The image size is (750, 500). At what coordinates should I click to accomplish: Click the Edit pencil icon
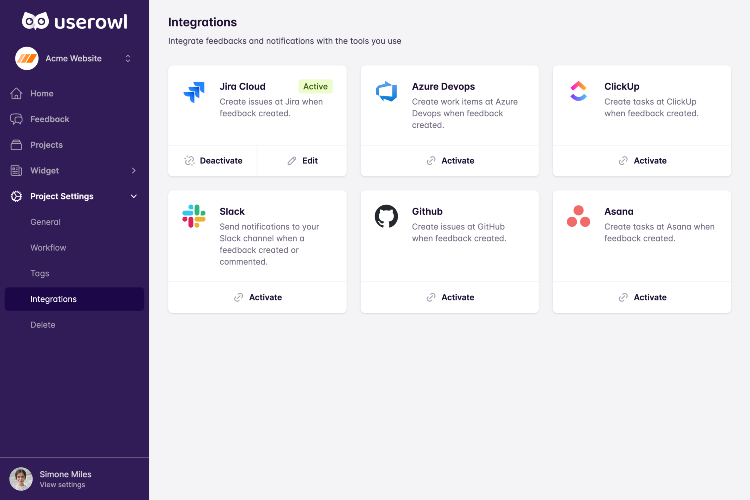point(292,161)
